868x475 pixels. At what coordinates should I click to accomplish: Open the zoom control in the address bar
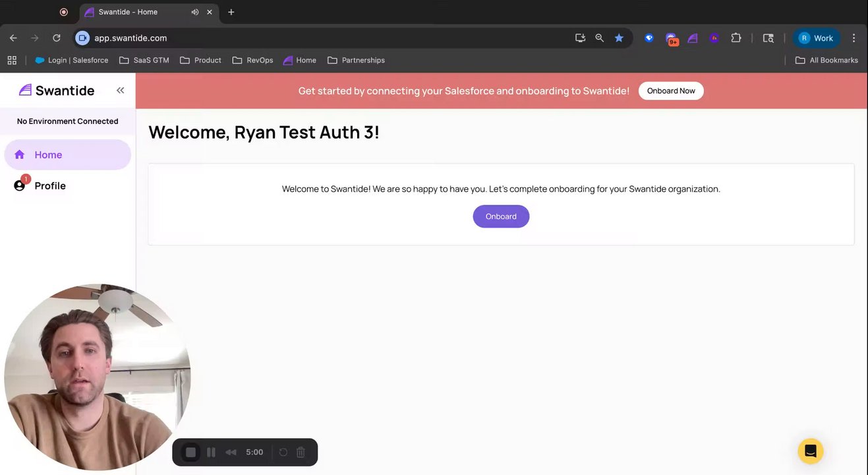click(x=599, y=38)
